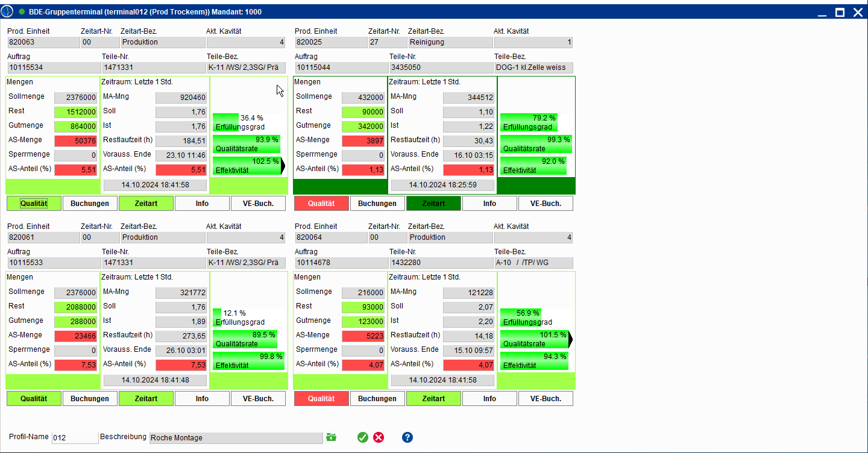Confirm with the green checkmark icon

point(362,437)
